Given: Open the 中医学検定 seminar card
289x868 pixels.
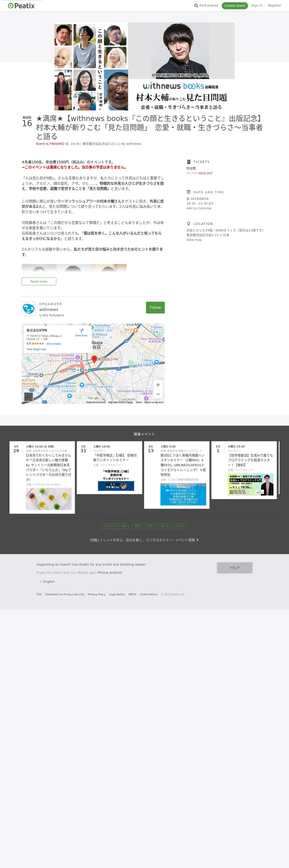Looking at the screenshot, I should 109,468.
